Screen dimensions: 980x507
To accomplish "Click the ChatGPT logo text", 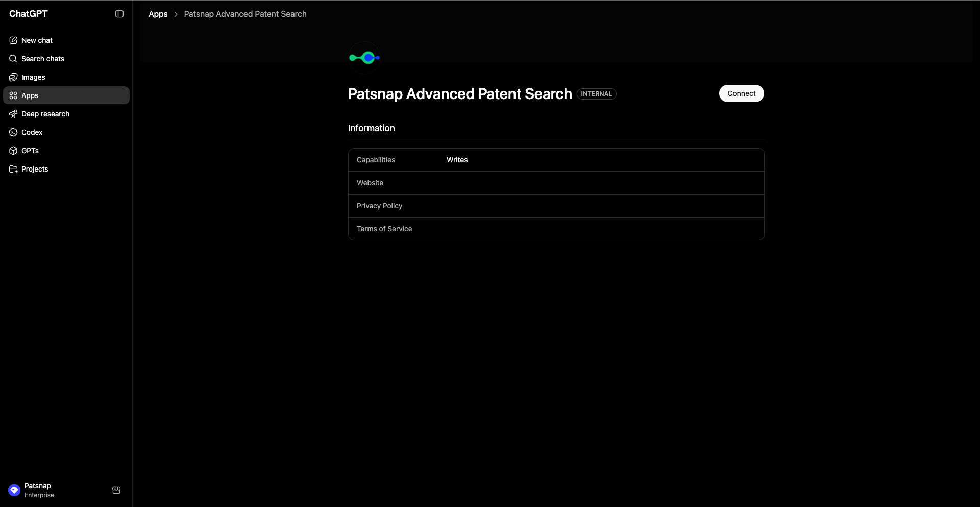I will 29,14.
